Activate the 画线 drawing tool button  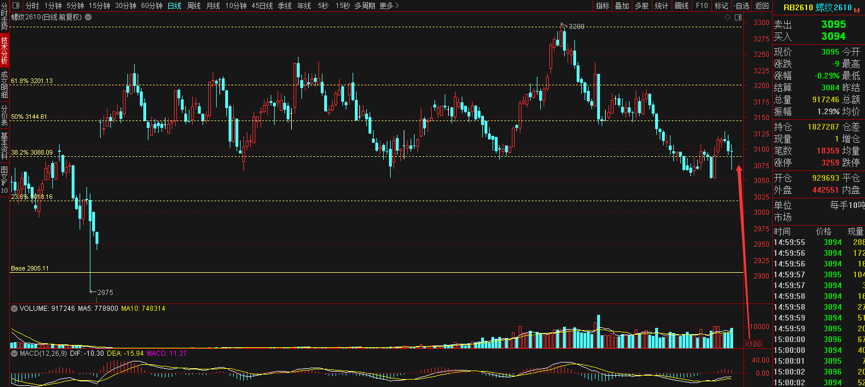pyautogui.click(x=681, y=6)
